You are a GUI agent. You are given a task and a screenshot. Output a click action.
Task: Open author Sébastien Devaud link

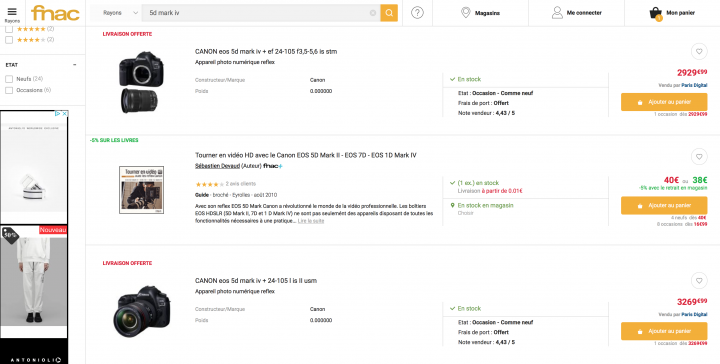point(217,166)
